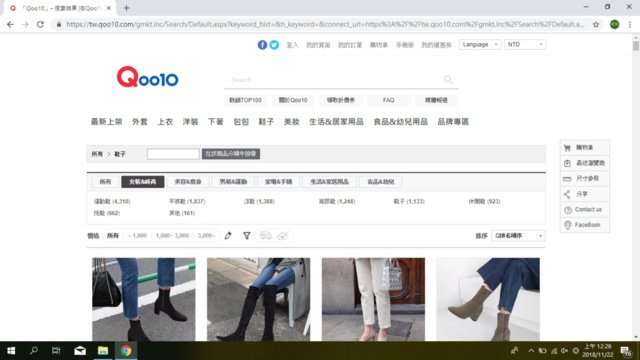Viewport: 640px width, 360px height.
Task: Open the Chrome three-dot menu
Action: click(630, 24)
